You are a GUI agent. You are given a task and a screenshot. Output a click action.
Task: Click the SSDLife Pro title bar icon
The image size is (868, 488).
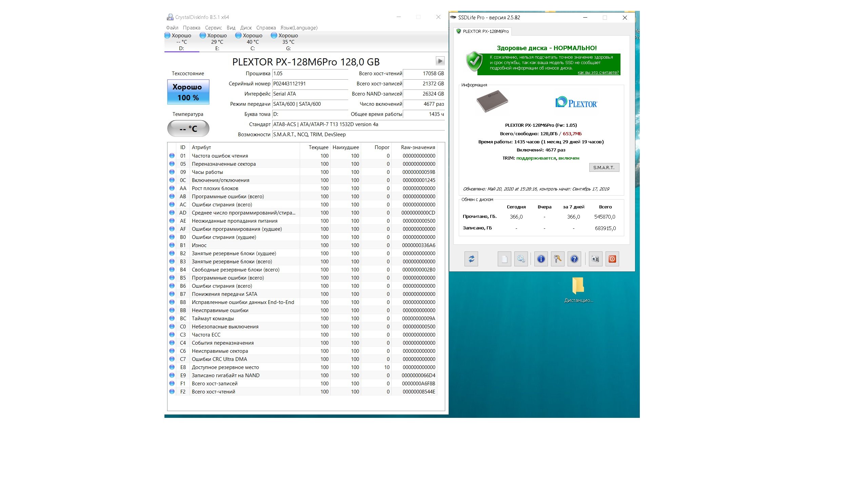453,17
